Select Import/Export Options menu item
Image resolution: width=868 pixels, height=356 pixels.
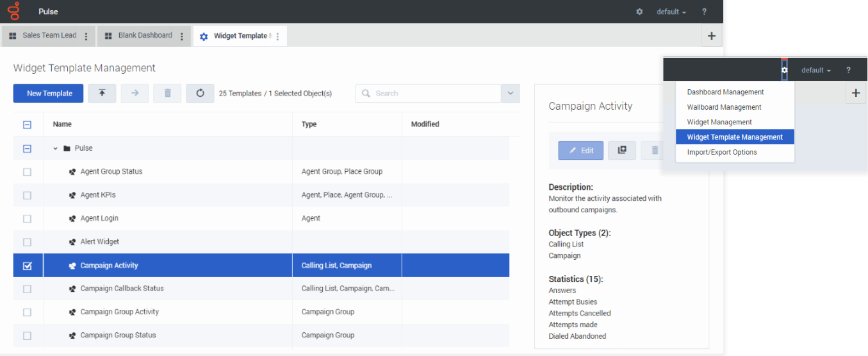click(722, 152)
